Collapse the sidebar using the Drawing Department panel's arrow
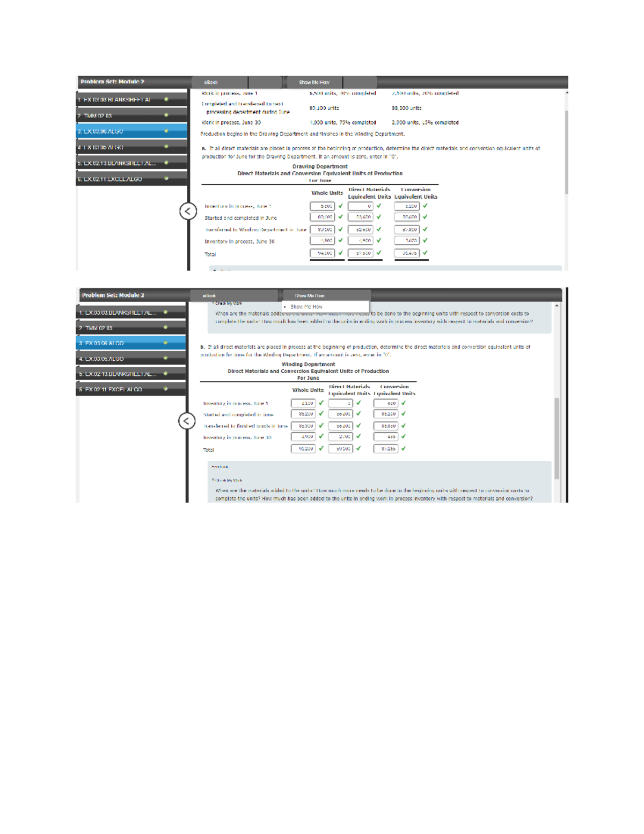The width and height of the screenshot is (644, 834). coord(187,211)
